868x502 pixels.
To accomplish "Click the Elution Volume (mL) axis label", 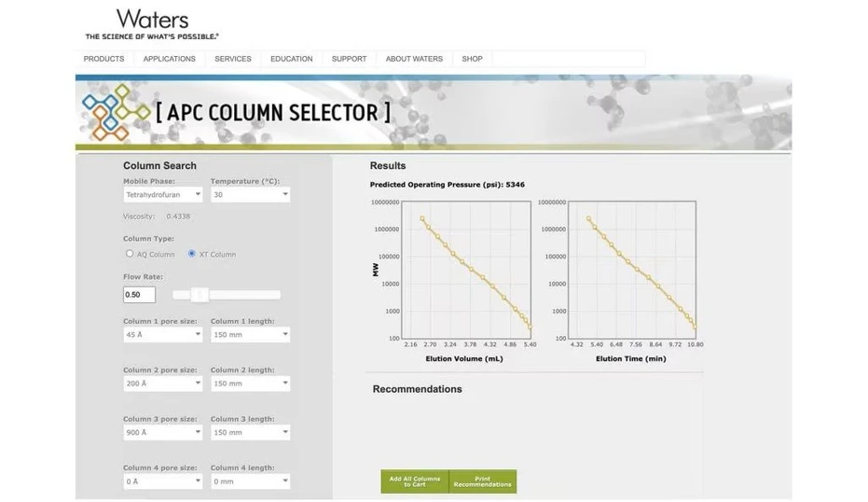I will tap(464, 358).
